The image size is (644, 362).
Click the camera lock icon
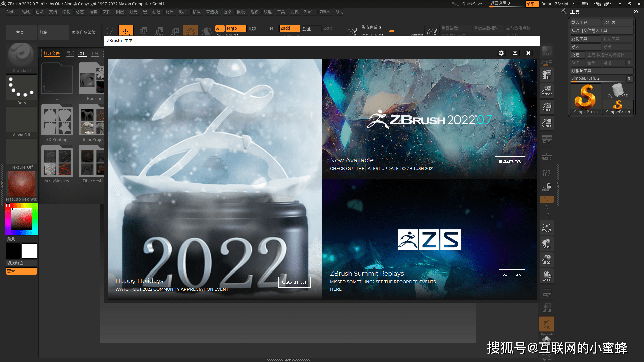click(x=547, y=187)
